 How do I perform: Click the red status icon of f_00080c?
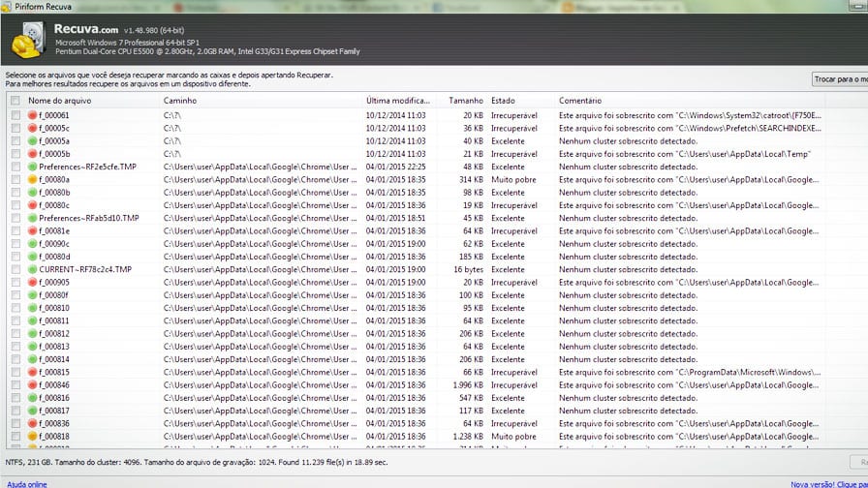tap(33, 205)
